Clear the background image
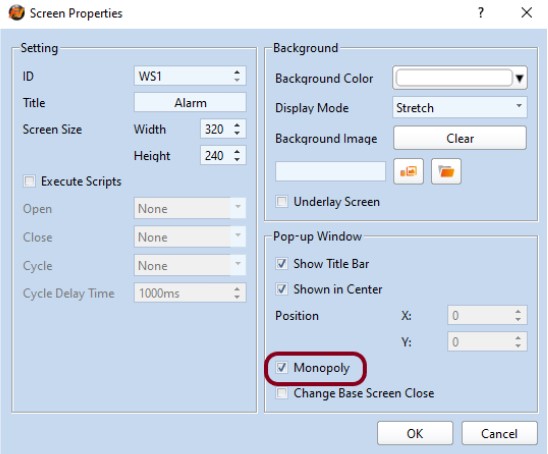Image resolution: width=548 pixels, height=454 pixels. [x=460, y=138]
